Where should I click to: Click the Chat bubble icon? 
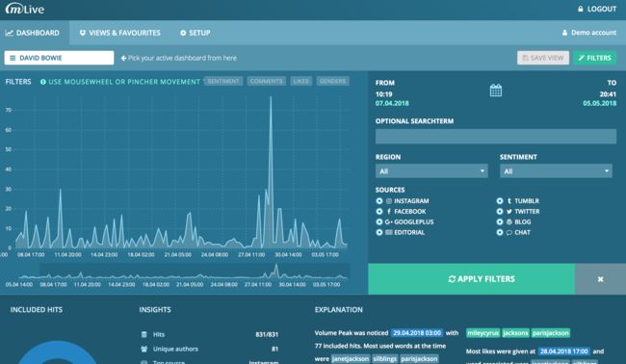point(509,232)
